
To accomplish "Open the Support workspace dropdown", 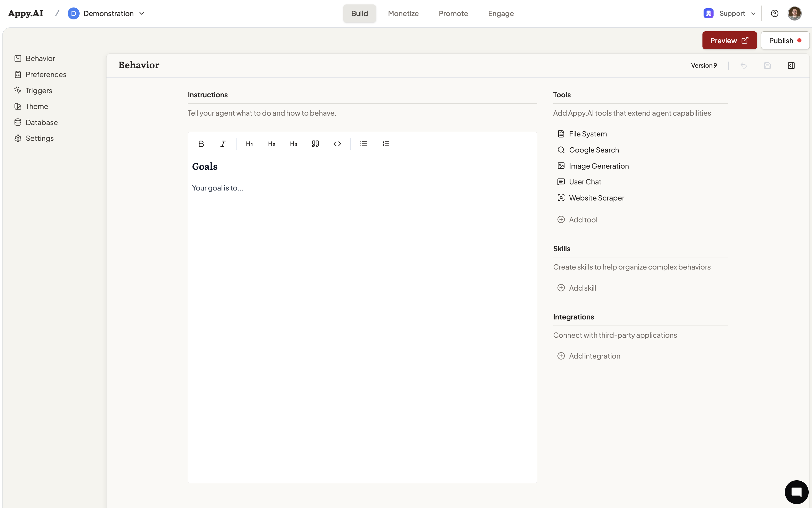I will (730, 13).
